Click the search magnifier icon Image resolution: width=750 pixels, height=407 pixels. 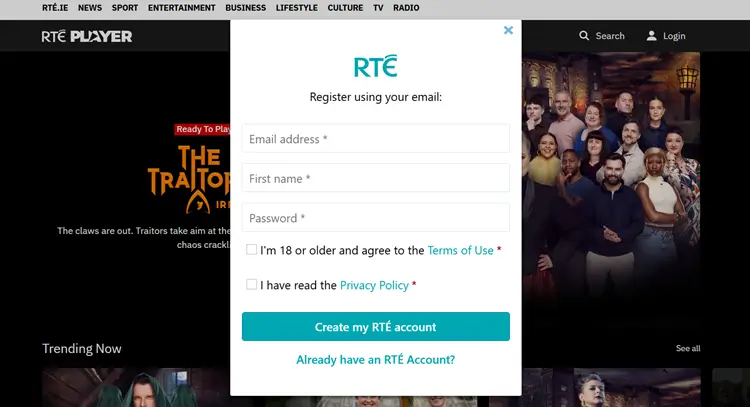(x=584, y=36)
